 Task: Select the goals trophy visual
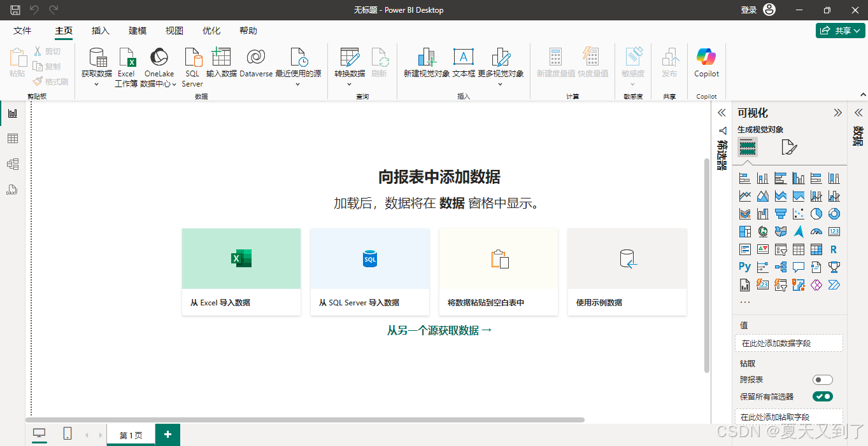pos(834,267)
